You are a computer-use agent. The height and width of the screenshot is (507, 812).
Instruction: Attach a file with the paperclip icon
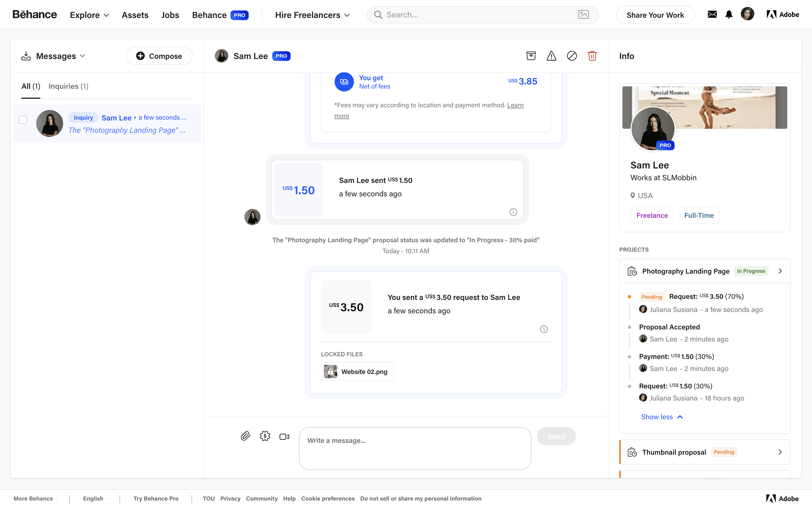(x=245, y=436)
